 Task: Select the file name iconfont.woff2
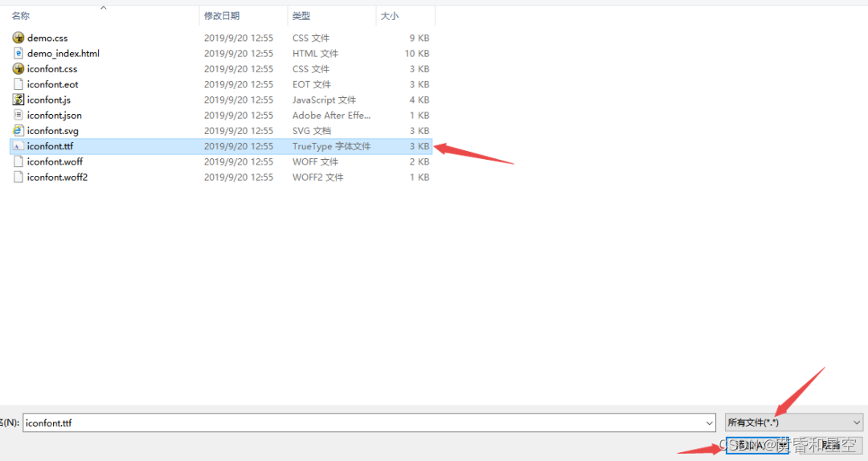57,177
